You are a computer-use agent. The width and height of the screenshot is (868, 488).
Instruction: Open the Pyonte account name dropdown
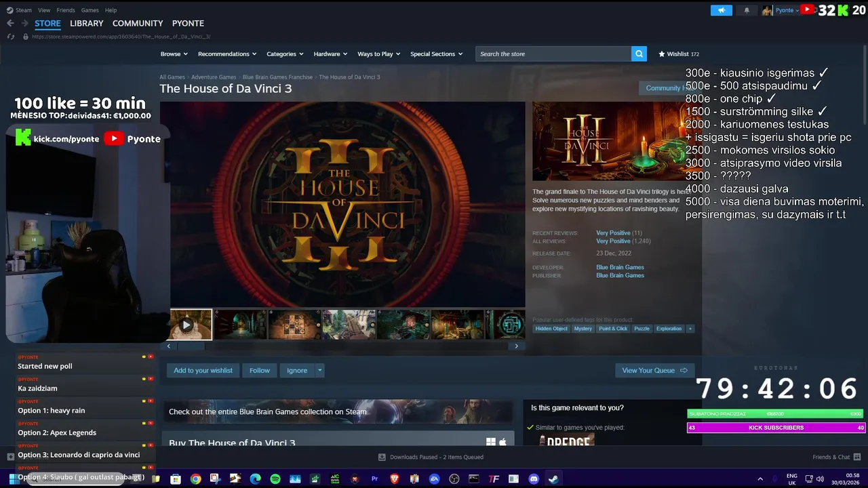point(787,10)
